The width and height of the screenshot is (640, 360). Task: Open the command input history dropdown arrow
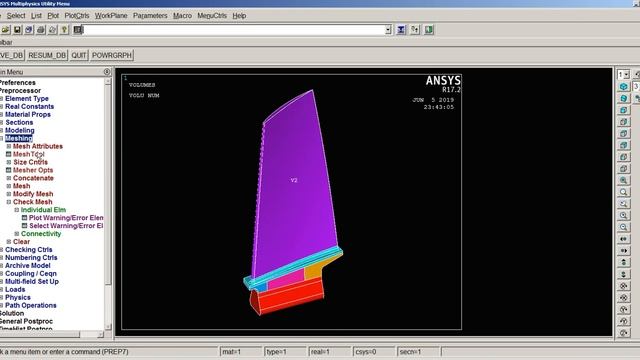tap(388, 30)
